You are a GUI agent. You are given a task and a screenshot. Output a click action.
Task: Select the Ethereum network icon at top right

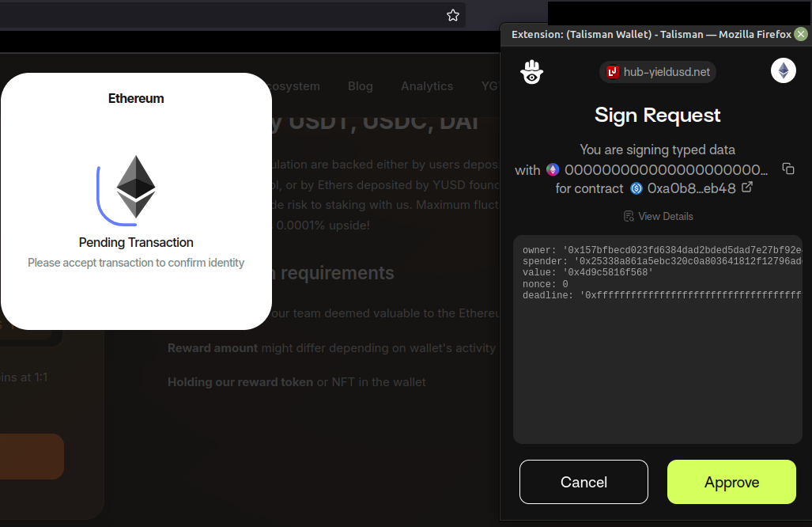tap(783, 70)
